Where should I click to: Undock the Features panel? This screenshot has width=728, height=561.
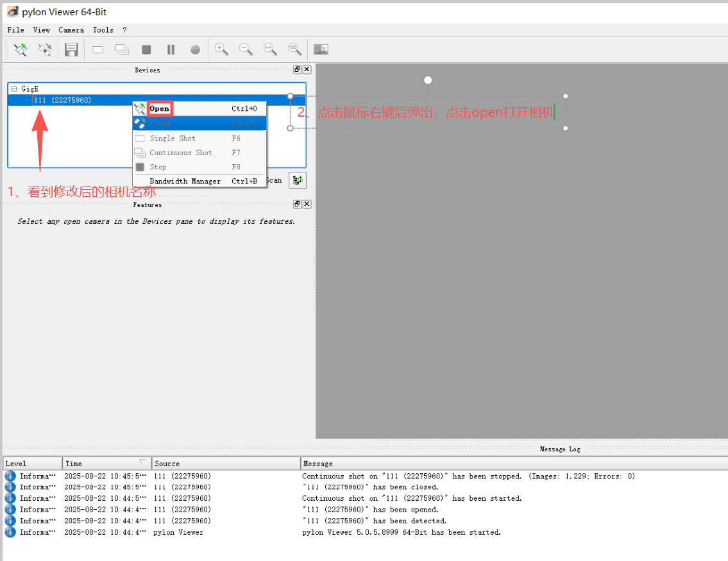pyautogui.click(x=296, y=204)
